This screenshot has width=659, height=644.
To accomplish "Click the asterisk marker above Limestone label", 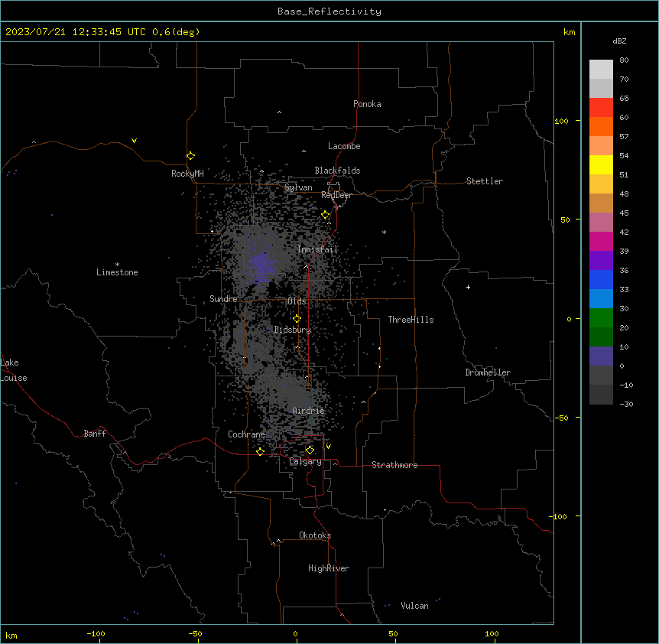I will [117, 265].
